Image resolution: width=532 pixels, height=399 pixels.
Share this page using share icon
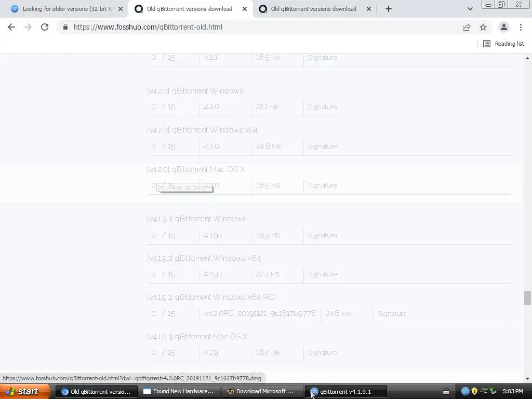point(467,27)
